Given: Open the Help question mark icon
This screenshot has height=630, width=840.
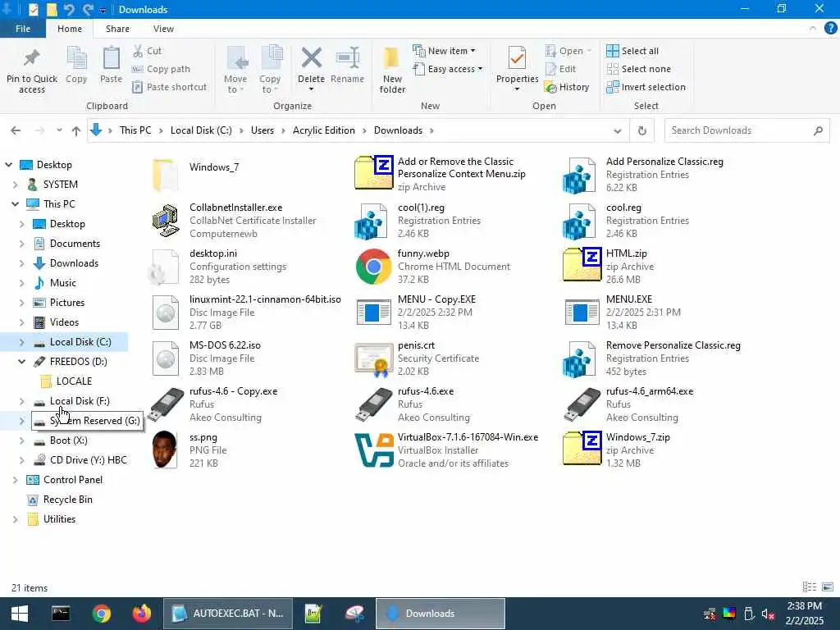Looking at the screenshot, I should [830, 29].
